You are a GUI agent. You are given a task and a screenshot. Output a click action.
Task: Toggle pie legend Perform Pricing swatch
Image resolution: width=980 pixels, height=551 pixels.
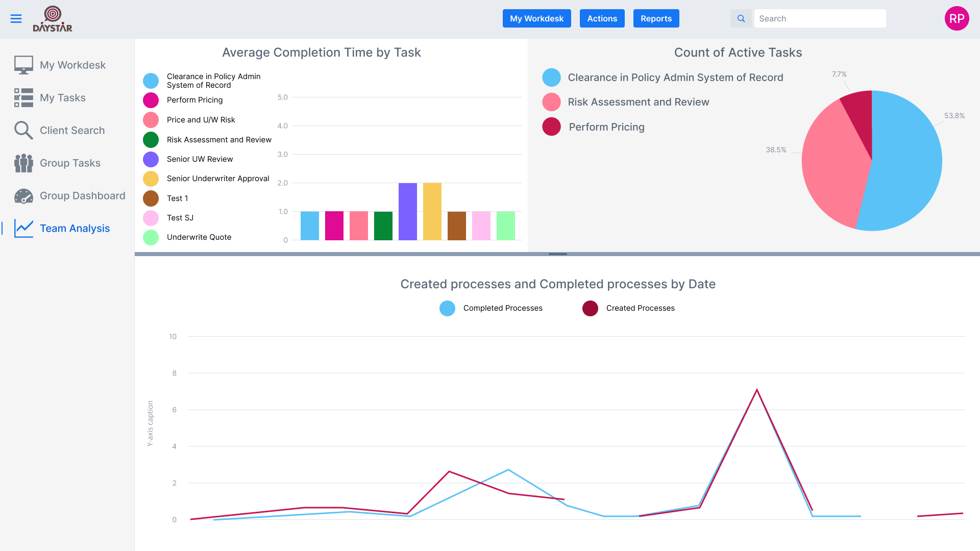(551, 127)
